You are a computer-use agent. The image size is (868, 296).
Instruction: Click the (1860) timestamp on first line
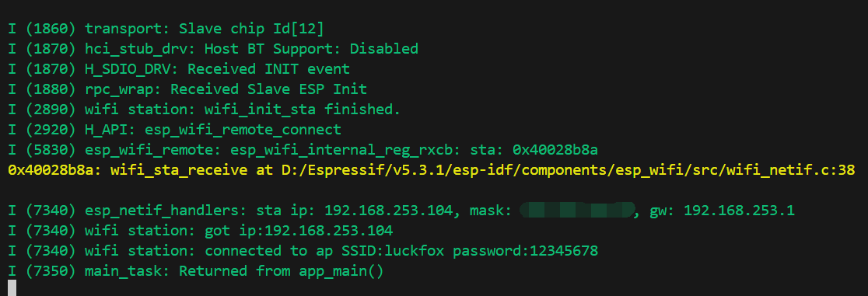click(x=51, y=28)
